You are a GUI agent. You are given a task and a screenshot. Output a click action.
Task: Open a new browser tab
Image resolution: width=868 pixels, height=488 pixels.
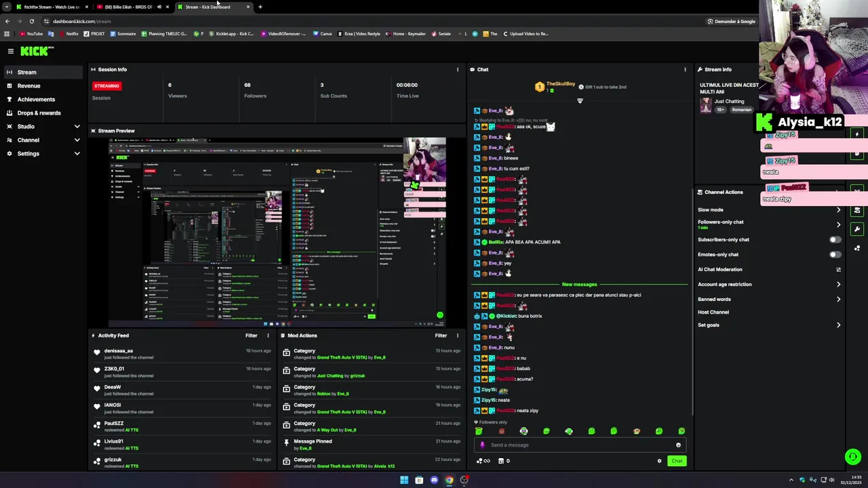(x=260, y=7)
